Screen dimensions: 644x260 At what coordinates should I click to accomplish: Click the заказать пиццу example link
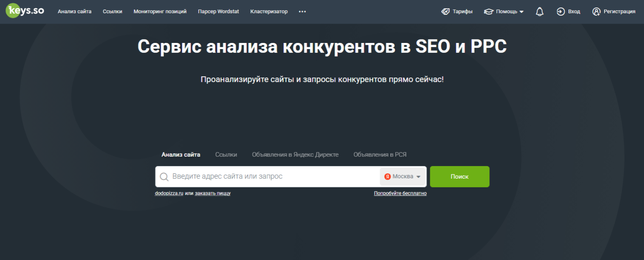(x=213, y=193)
